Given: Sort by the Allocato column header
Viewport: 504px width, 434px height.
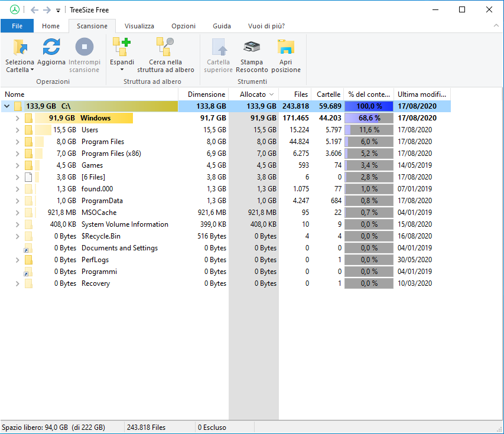Looking at the screenshot, I should pos(253,94).
